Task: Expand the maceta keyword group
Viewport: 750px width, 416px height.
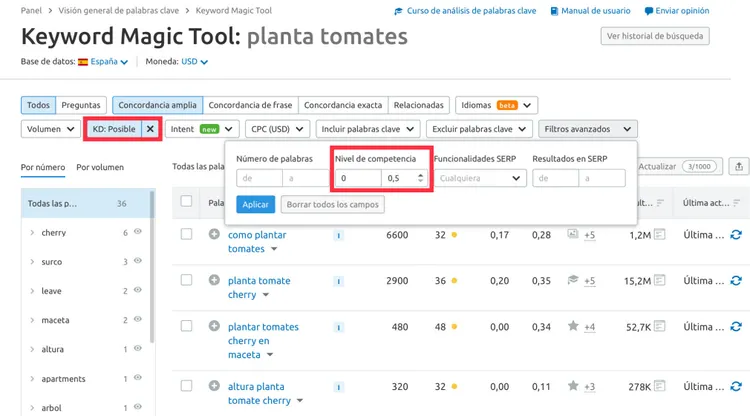Action: [x=33, y=320]
